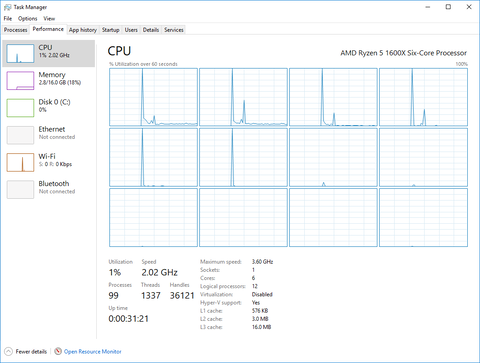Open Resource Monitor link
The width and height of the screenshot is (480, 363).
coord(93,351)
